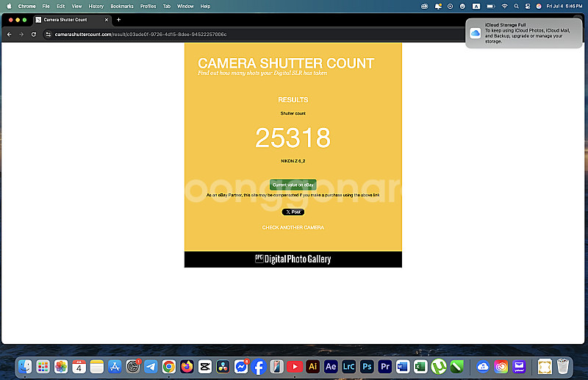The width and height of the screenshot is (588, 380).
Task: Open App Store from the dock
Action: click(x=115, y=367)
